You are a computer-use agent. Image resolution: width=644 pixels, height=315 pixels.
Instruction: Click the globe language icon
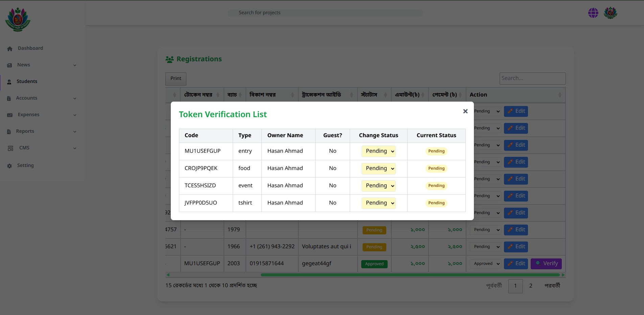click(593, 13)
